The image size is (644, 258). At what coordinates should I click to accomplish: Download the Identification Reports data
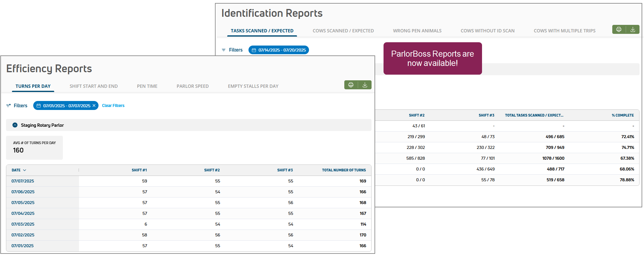(x=633, y=30)
